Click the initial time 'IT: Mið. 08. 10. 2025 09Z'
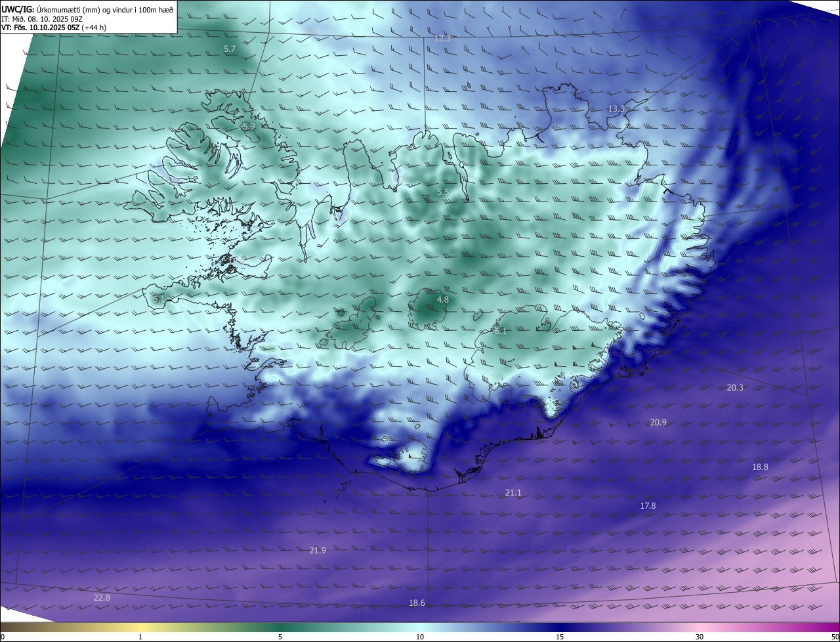 [x=41, y=19]
